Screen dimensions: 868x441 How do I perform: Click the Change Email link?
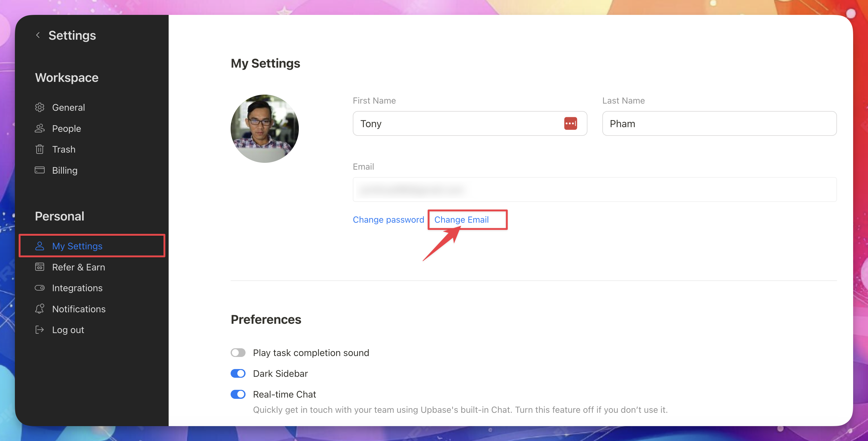461,220
